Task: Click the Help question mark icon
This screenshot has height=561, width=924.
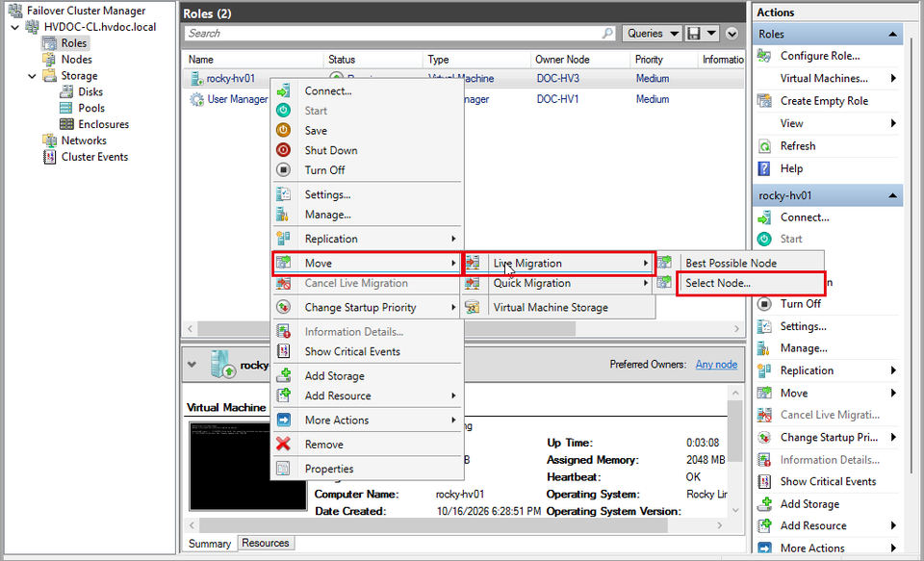Action: tap(764, 168)
